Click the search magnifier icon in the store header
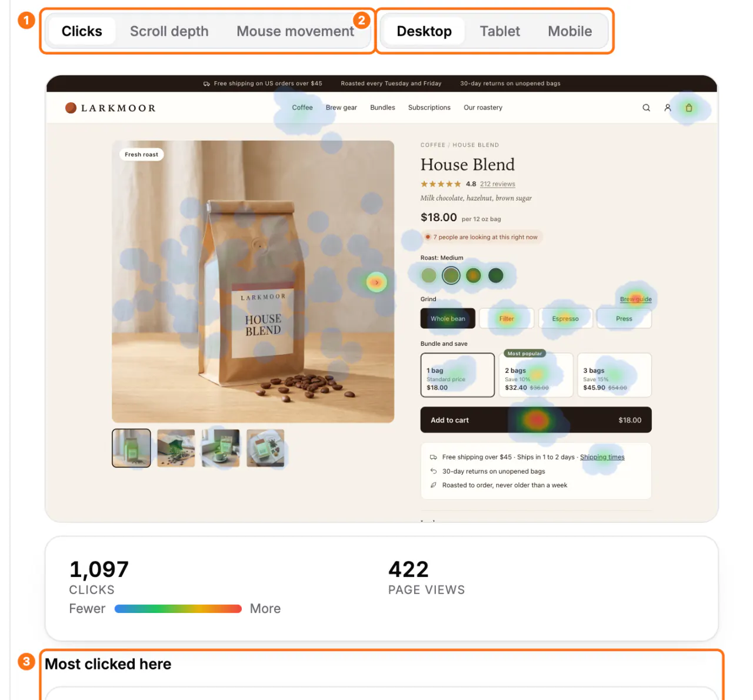Image resolution: width=753 pixels, height=700 pixels. [646, 108]
